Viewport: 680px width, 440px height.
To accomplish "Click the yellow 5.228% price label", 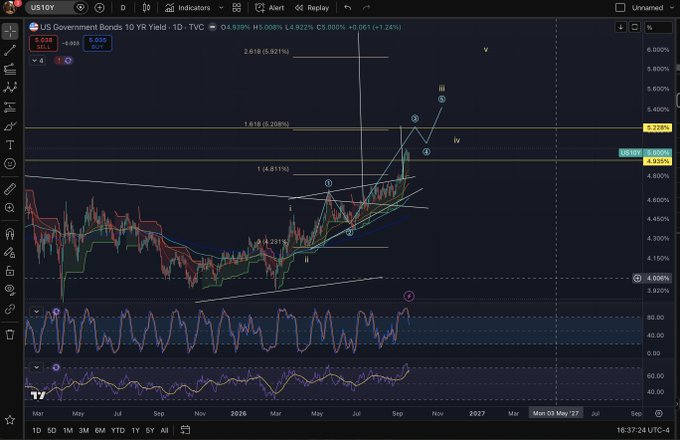I will tap(658, 128).
